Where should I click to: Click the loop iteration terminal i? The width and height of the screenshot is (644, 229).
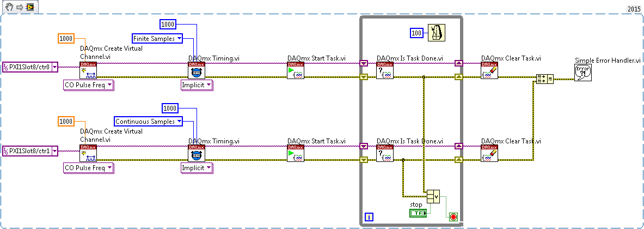point(369,216)
